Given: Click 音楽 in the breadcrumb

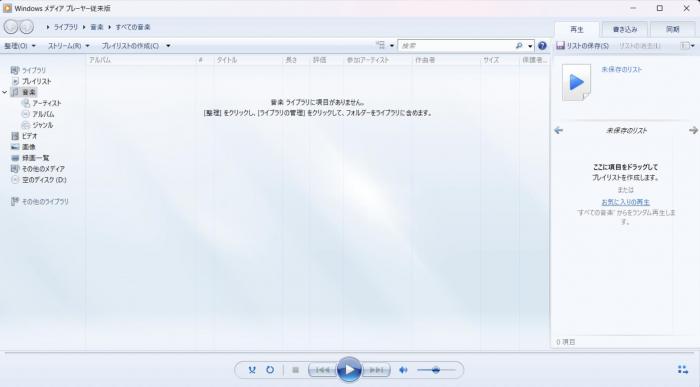Looking at the screenshot, I should pos(96,27).
